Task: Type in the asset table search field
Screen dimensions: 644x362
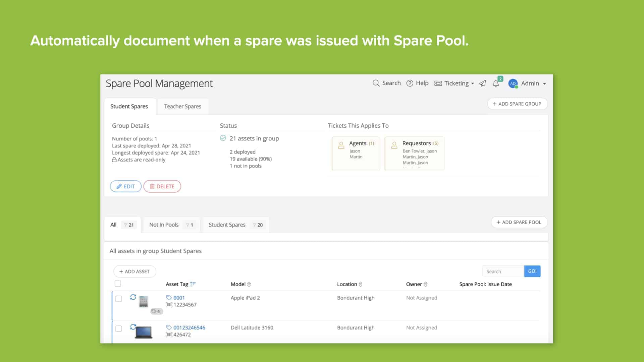Action: [x=502, y=271]
